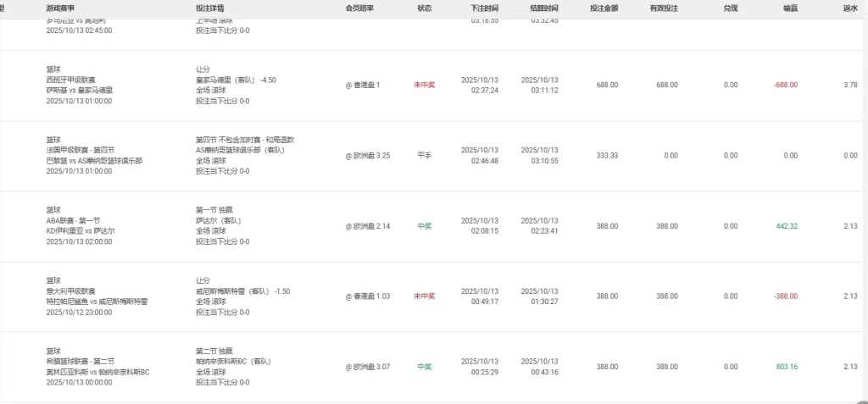Click the 投注金额 column header
The width and height of the screenshot is (868, 404).
604,8
